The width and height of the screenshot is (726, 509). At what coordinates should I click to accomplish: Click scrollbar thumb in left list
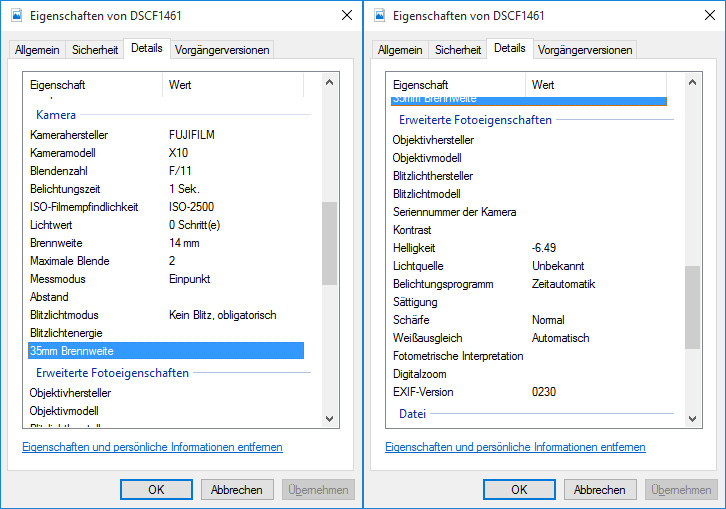330,243
